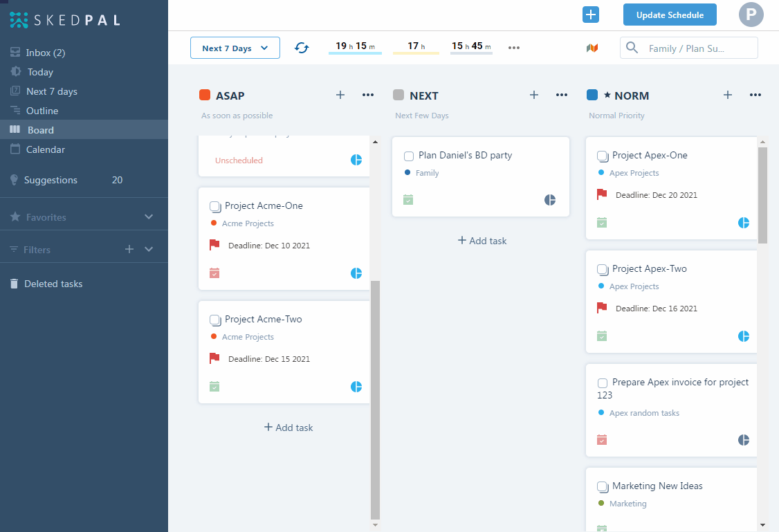Click calendar icon on Prepare Apex invoice card
The image size is (779, 532).
[602, 439]
